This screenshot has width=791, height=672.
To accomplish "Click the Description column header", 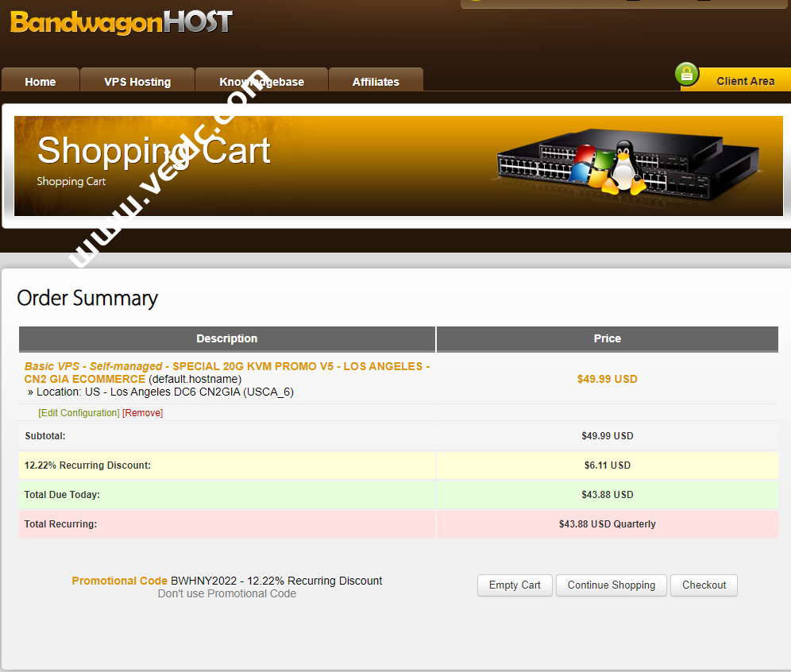I will [x=227, y=338].
